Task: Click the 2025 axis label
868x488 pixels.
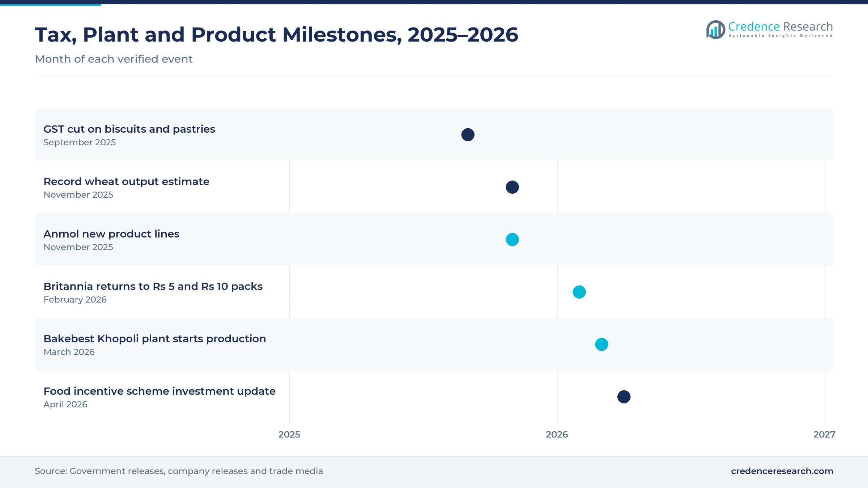Action: pos(289,435)
